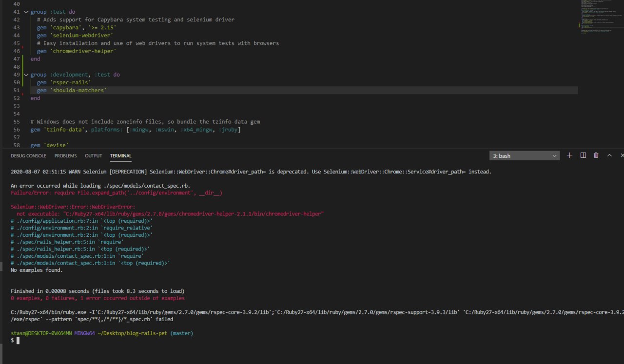Open the '3: bash' terminal selector dropdown
This screenshot has height=364, width=624.
[525, 156]
